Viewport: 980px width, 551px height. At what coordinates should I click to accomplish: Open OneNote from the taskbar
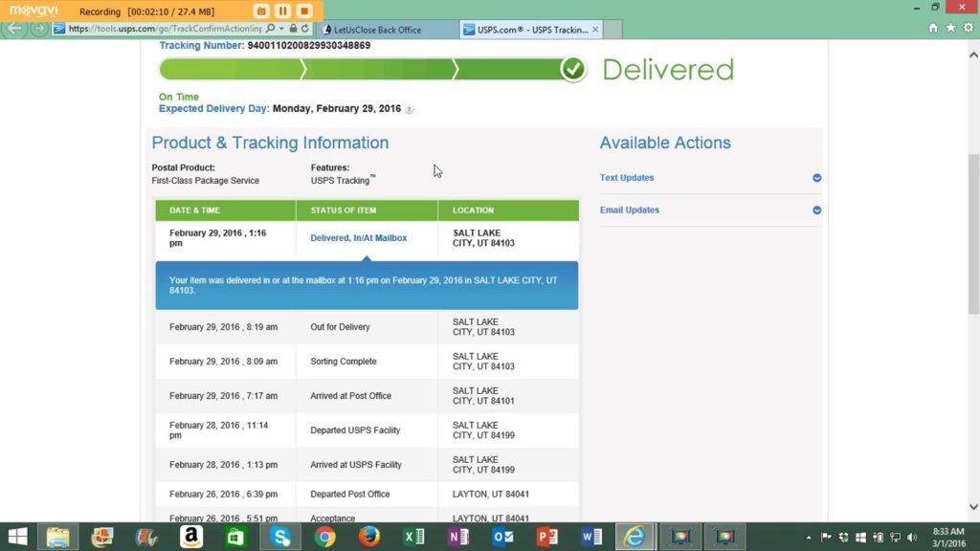click(458, 537)
